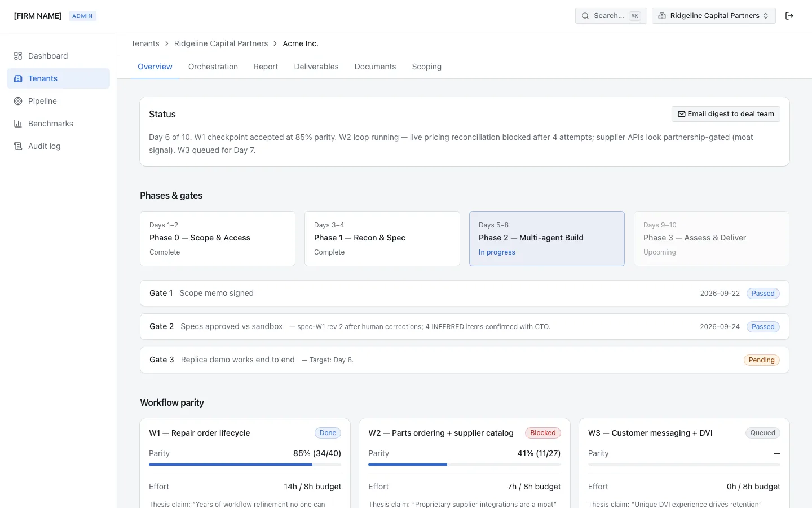Click the Tenants building icon in sidebar
The image size is (812, 508).
pyautogui.click(x=18, y=78)
